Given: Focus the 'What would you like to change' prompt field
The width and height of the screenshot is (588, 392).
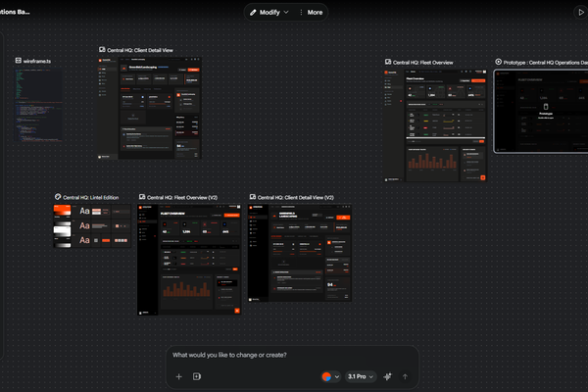Looking at the screenshot, I should tap(292, 355).
